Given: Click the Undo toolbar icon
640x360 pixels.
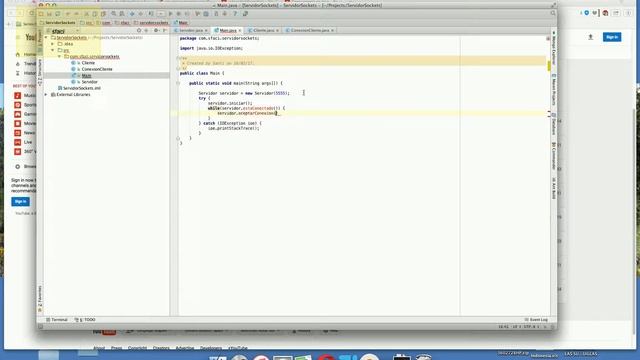Looking at the screenshot, I should coord(67,14).
